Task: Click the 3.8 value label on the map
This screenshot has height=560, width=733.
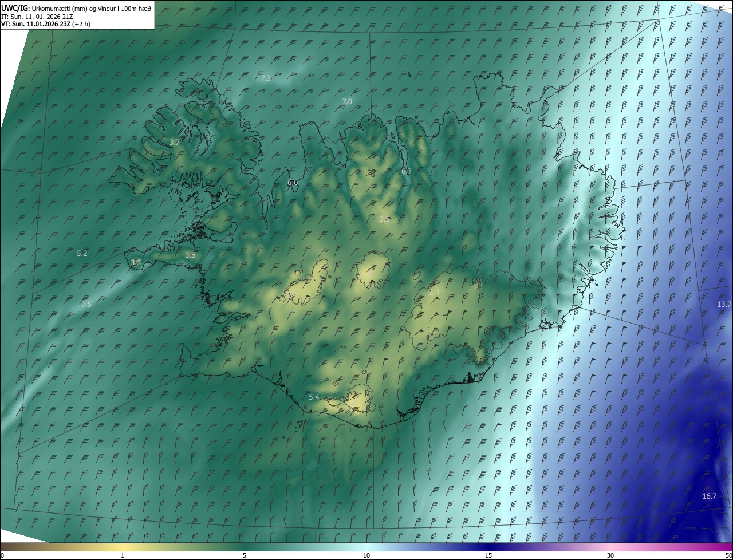Action: click(190, 255)
